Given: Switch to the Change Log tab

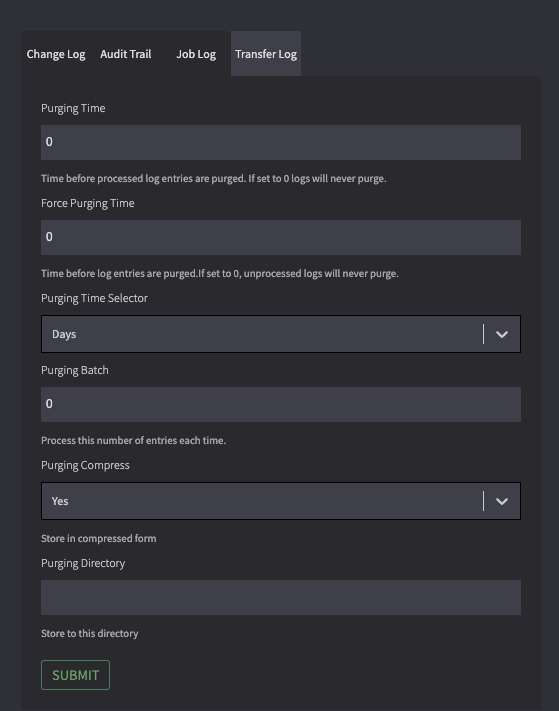Looking at the screenshot, I should coord(56,54).
